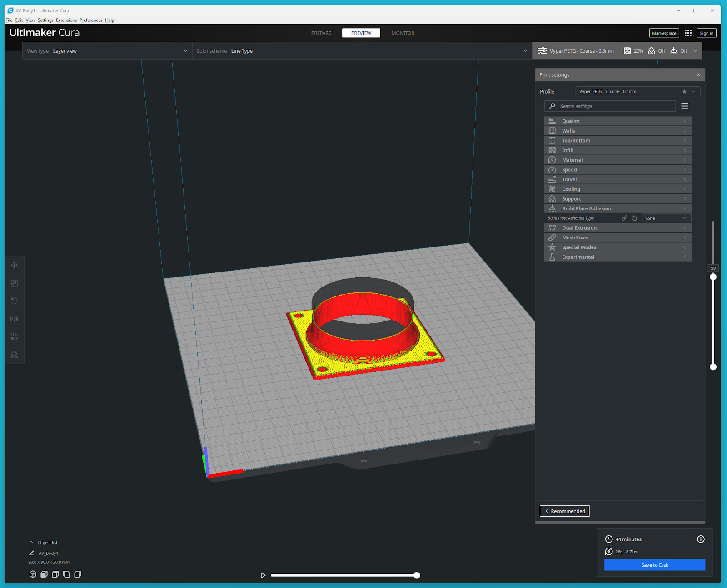
Task: Switch to left side view icon
Action: (x=66, y=574)
